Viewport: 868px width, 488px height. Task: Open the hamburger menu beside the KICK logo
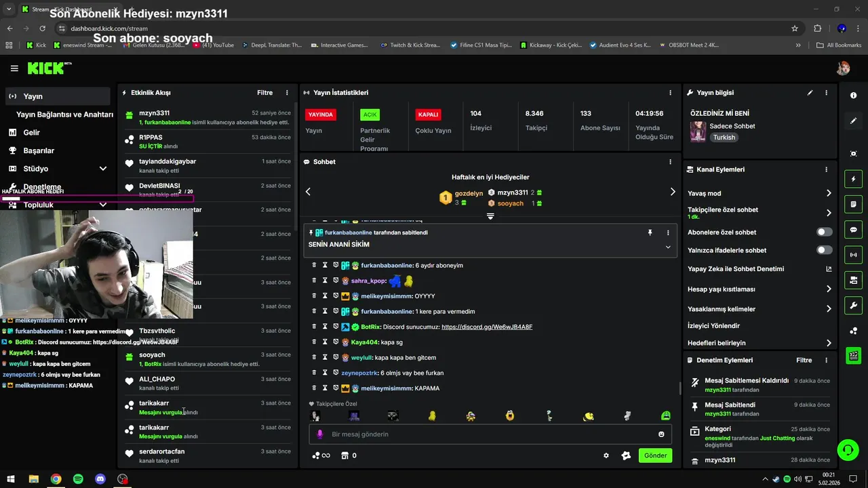[14, 68]
